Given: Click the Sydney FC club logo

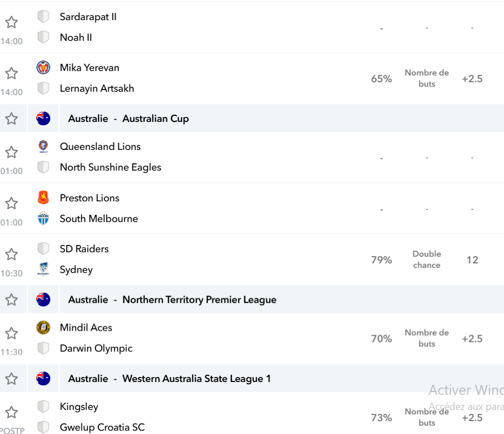Looking at the screenshot, I should [x=43, y=269].
